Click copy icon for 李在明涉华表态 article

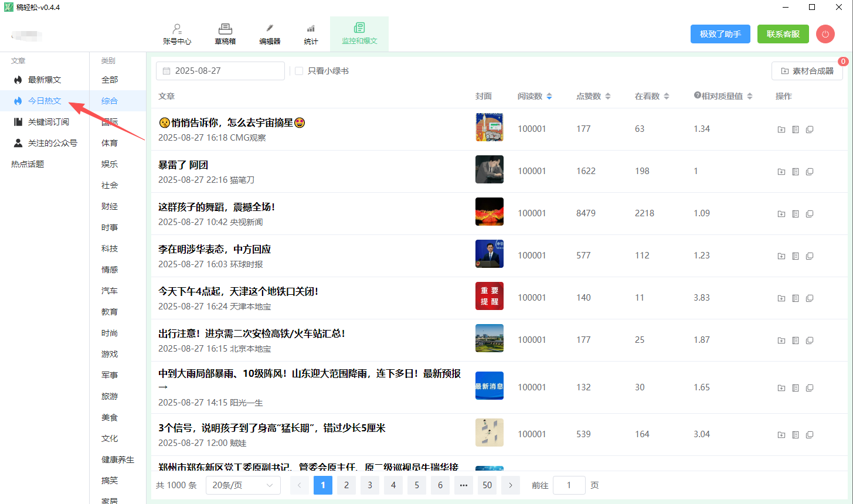pos(810,256)
